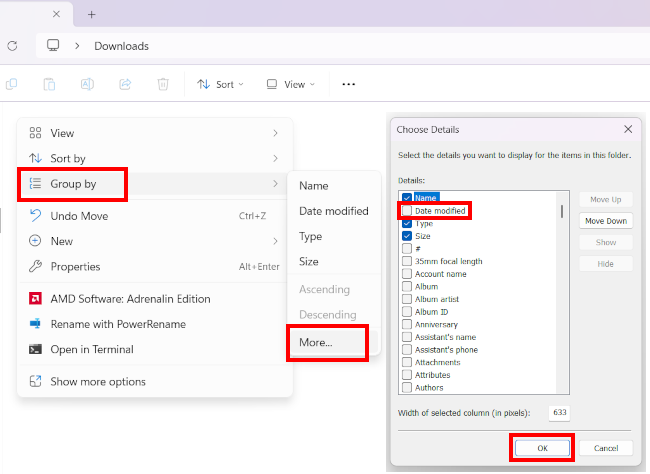Screen dimensions: 650x474
Task: Click More... in Group by submenu
Action: (334, 342)
